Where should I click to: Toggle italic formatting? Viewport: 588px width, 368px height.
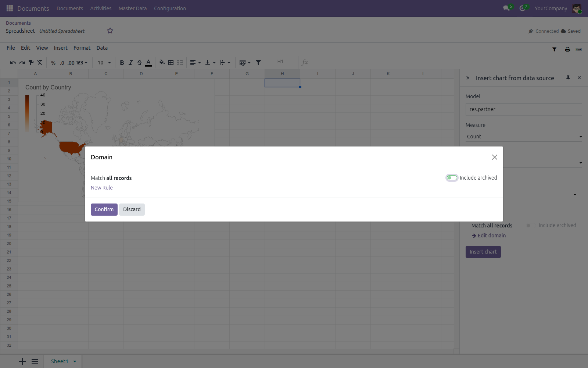click(131, 63)
